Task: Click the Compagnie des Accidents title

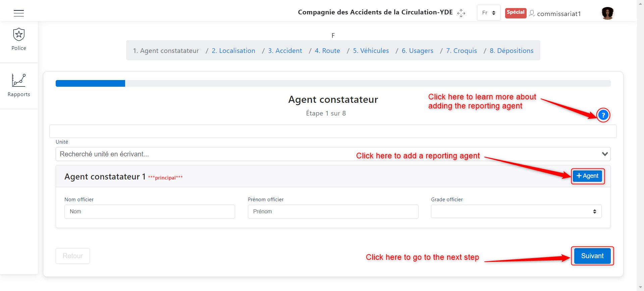Action: pos(375,12)
